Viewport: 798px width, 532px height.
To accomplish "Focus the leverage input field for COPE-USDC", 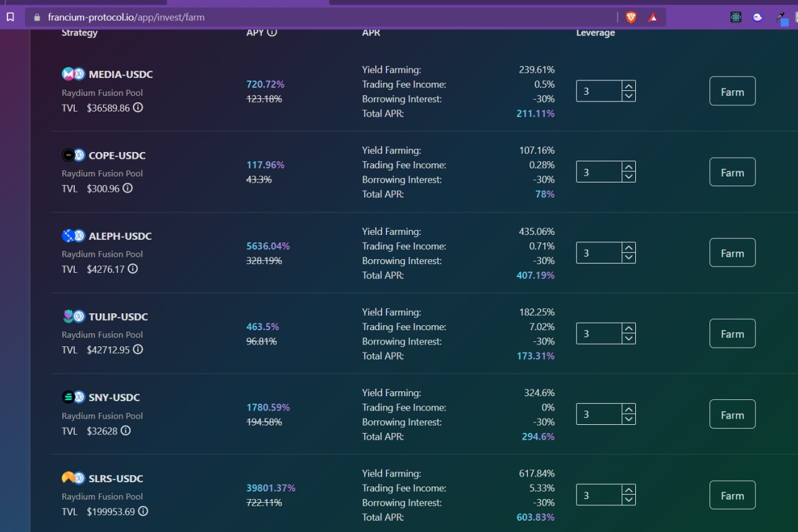I will point(599,172).
